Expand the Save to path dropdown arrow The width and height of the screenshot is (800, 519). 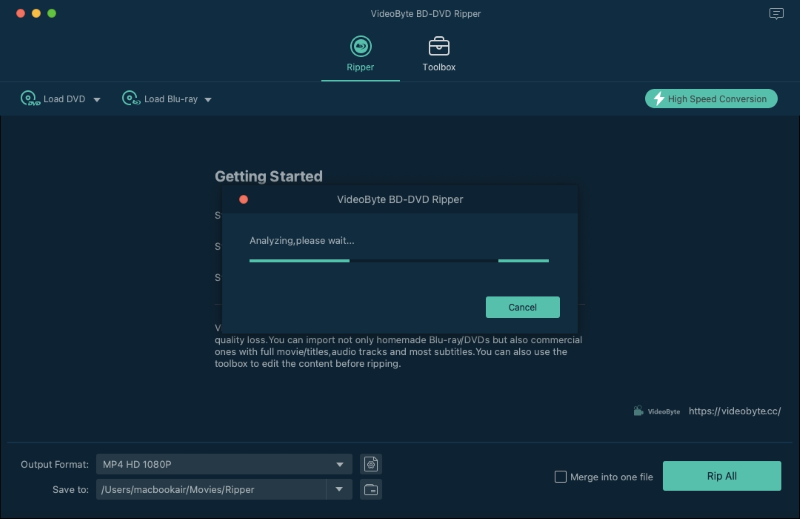pos(339,489)
